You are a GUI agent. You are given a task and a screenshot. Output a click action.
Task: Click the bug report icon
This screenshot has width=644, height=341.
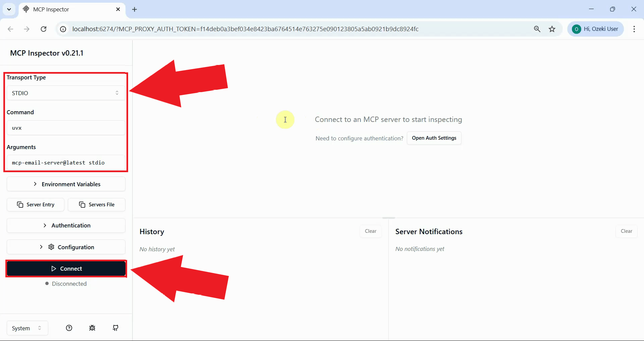point(93,328)
